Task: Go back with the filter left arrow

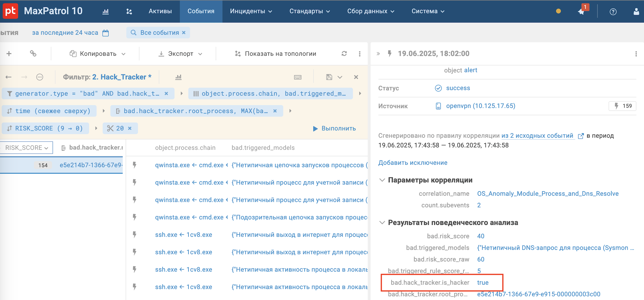Action: coord(8,77)
